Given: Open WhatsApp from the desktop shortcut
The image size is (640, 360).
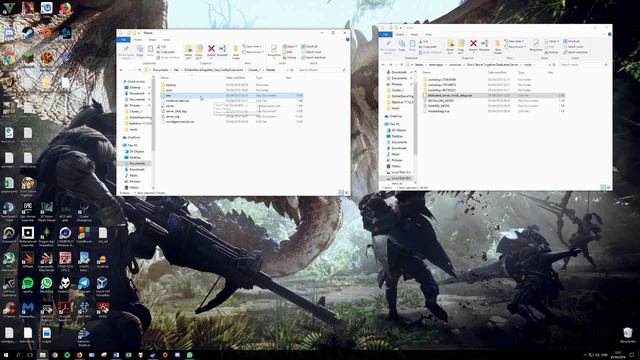Looking at the screenshot, I should point(47,284).
